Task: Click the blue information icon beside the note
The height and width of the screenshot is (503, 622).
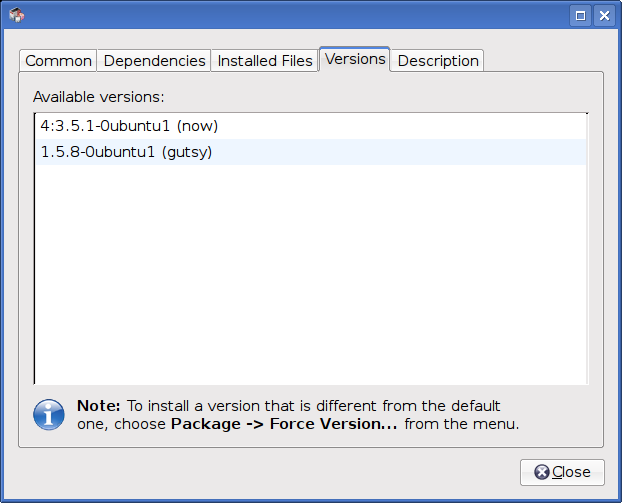Action: (x=49, y=415)
